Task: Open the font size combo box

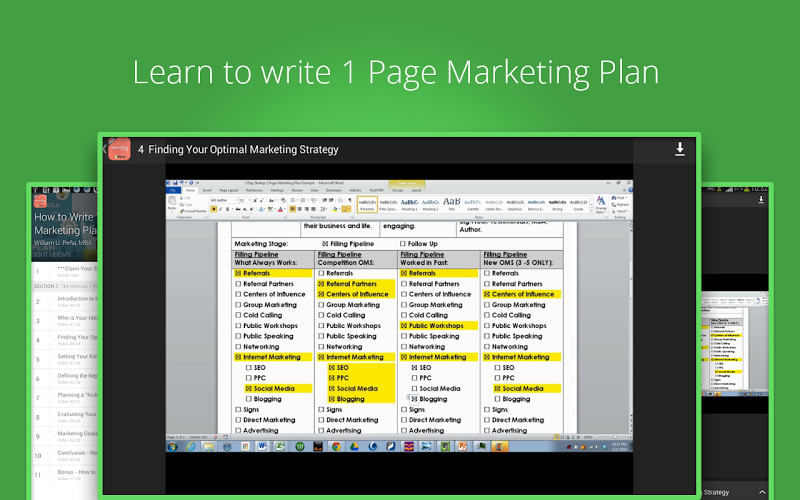Action: (x=245, y=200)
